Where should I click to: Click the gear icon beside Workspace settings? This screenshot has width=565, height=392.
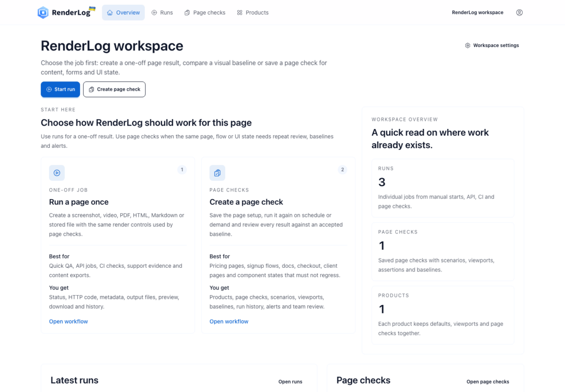(468, 46)
